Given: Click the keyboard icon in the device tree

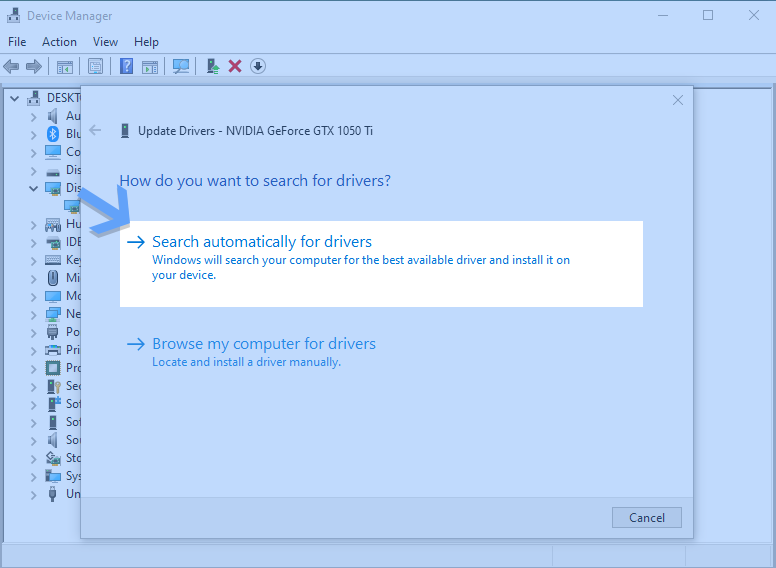Looking at the screenshot, I should click(x=53, y=260).
